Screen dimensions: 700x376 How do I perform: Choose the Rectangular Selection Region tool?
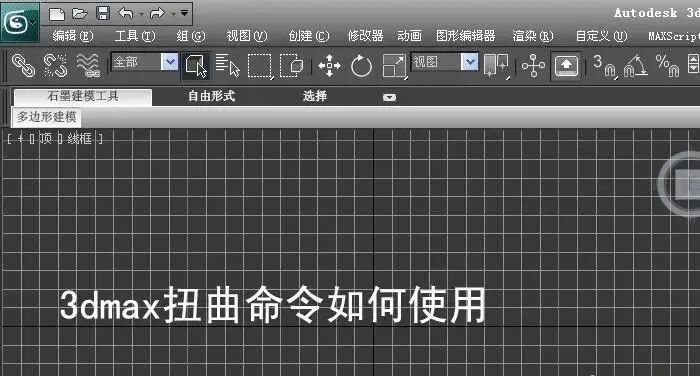click(x=260, y=66)
